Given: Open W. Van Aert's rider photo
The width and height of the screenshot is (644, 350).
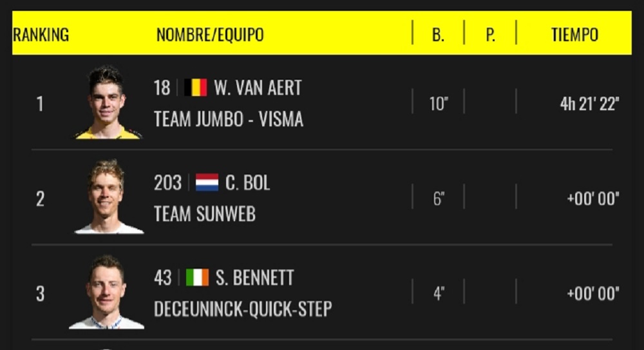Looking at the screenshot, I should click(x=107, y=102).
